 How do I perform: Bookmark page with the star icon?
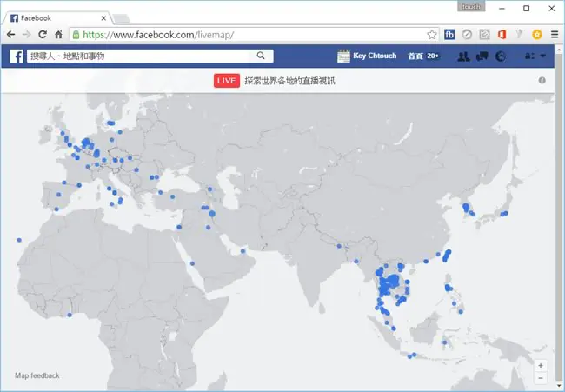click(432, 35)
